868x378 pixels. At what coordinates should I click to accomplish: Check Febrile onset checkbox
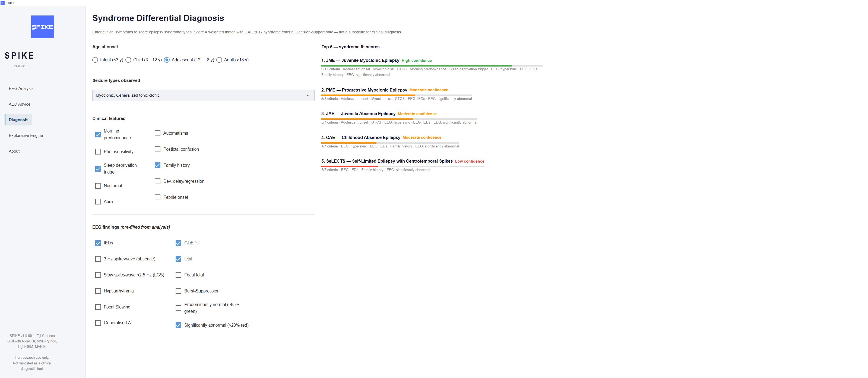(157, 197)
